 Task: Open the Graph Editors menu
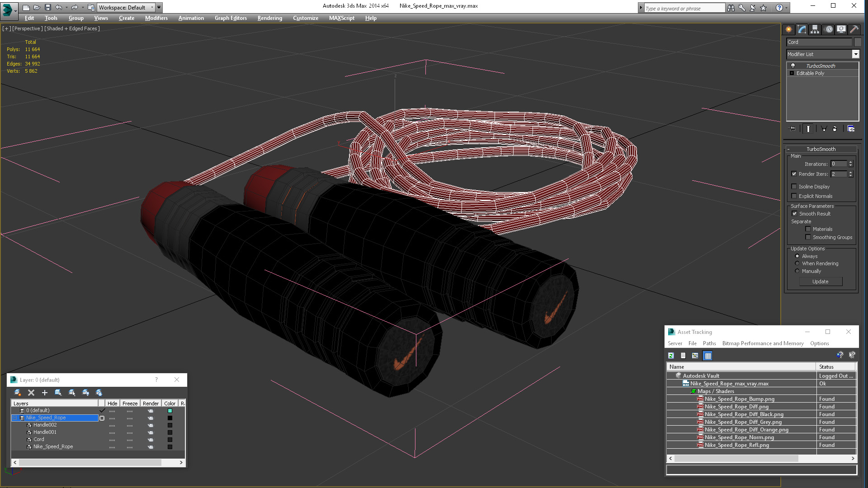tap(231, 18)
